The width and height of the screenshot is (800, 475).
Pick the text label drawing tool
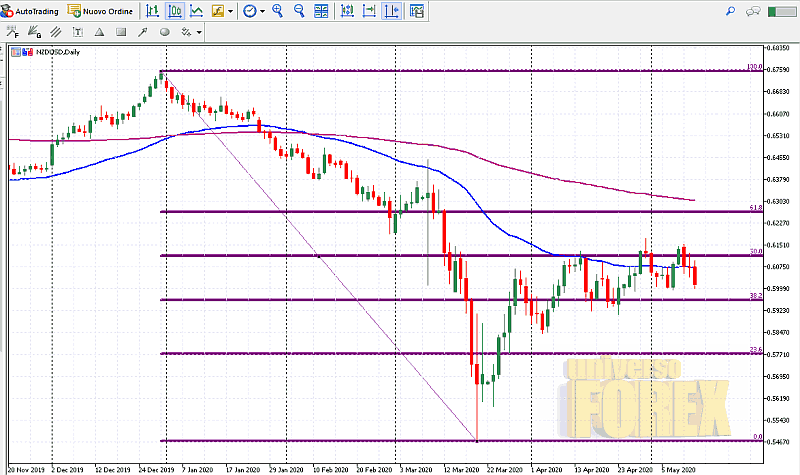click(78, 32)
